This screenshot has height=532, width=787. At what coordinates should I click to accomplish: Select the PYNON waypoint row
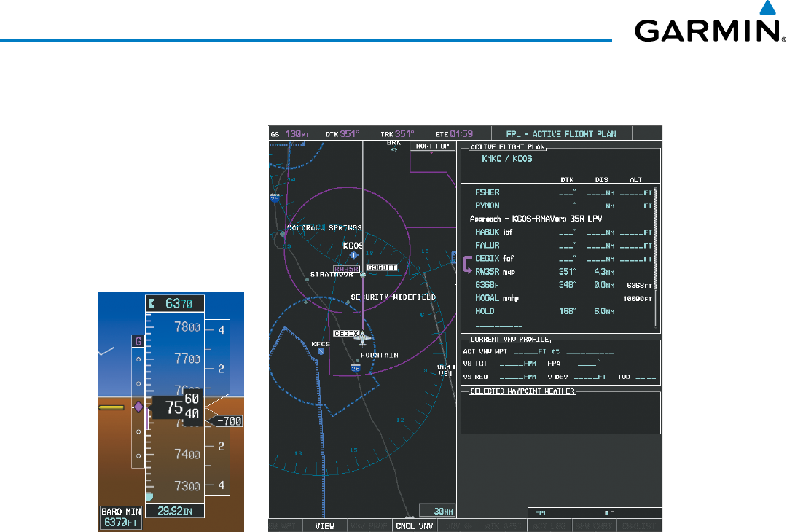[563, 206]
